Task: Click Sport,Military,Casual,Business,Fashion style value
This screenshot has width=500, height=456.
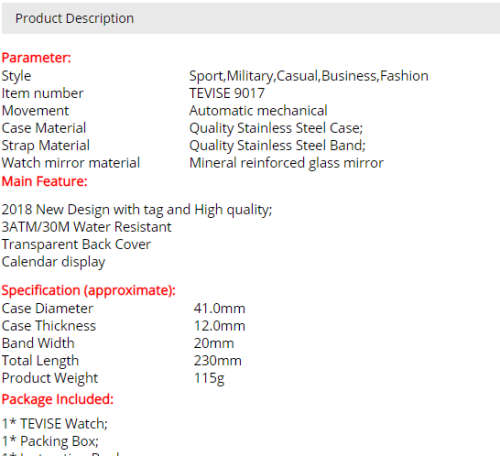Action: (x=309, y=76)
